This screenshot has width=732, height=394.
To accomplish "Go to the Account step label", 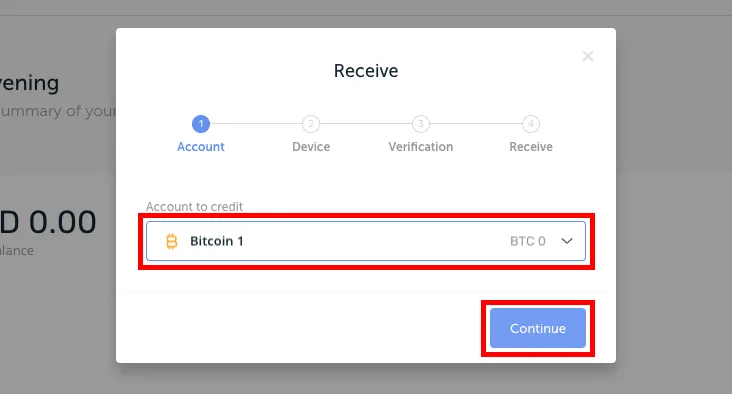I will point(201,147).
